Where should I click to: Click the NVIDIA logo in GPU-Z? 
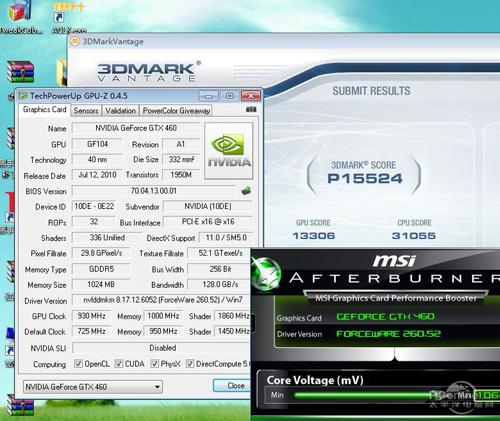point(229,151)
